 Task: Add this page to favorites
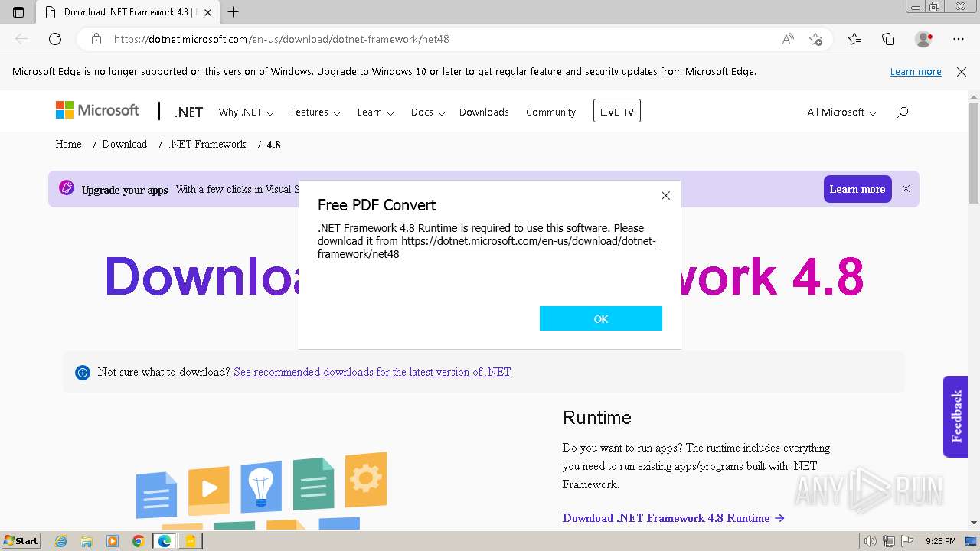pyautogui.click(x=815, y=39)
